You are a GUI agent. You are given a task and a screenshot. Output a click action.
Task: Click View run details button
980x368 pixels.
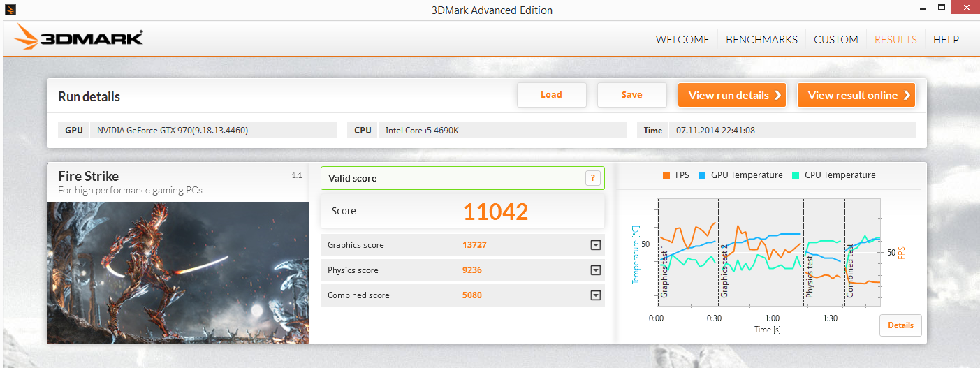click(731, 96)
